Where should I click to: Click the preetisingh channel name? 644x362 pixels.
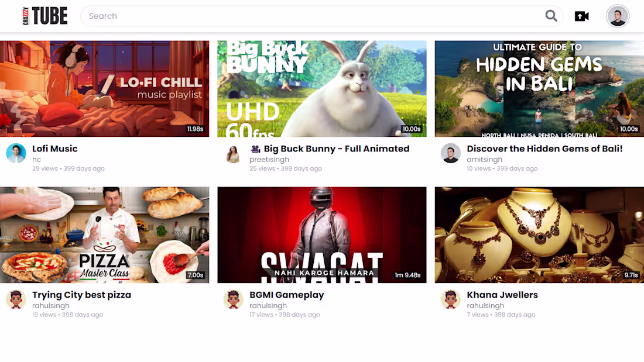click(x=269, y=159)
